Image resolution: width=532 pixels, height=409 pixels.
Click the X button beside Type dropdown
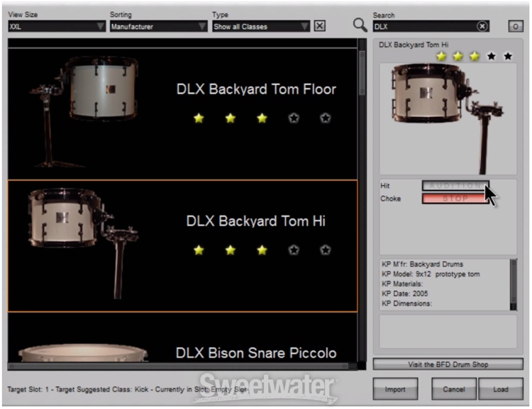320,26
